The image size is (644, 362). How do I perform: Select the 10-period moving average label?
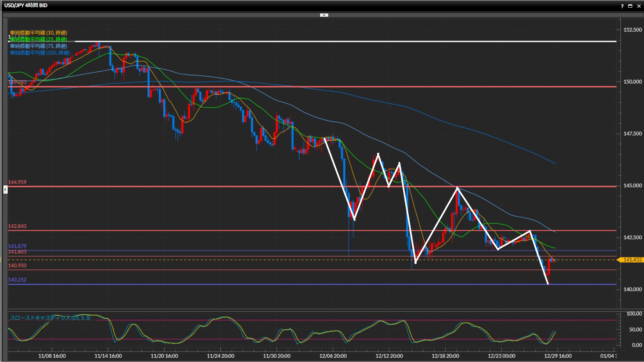click(39, 33)
